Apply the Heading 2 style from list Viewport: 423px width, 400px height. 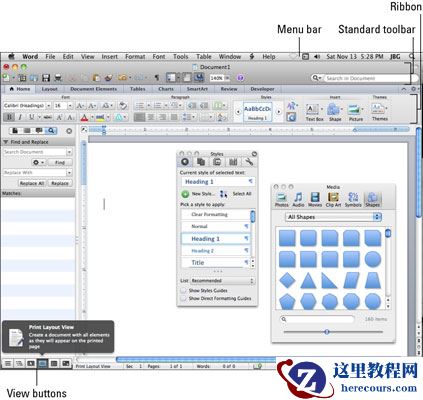(216, 251)
